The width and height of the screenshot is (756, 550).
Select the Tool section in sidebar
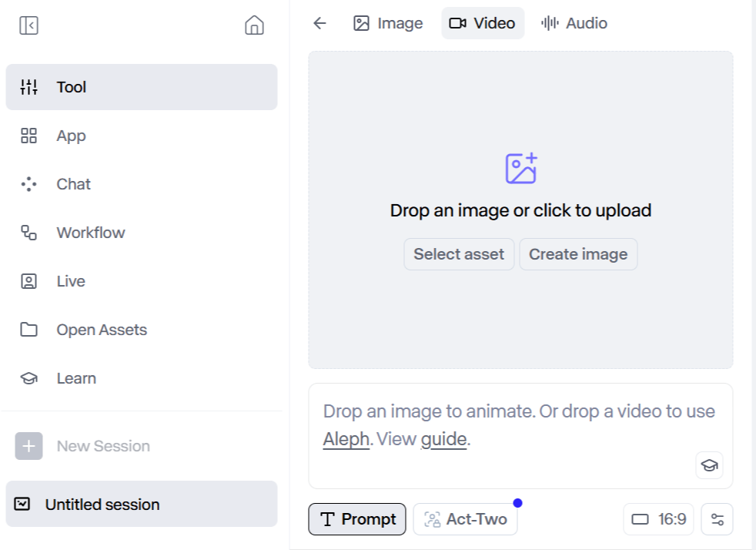pyautogui.click(x=71, y=87)
